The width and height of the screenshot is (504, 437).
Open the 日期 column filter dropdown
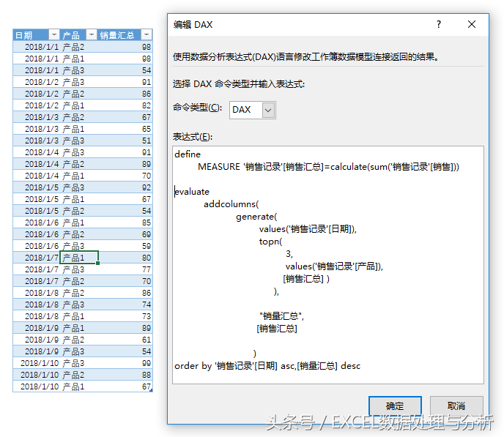click(x=54, y=34)
